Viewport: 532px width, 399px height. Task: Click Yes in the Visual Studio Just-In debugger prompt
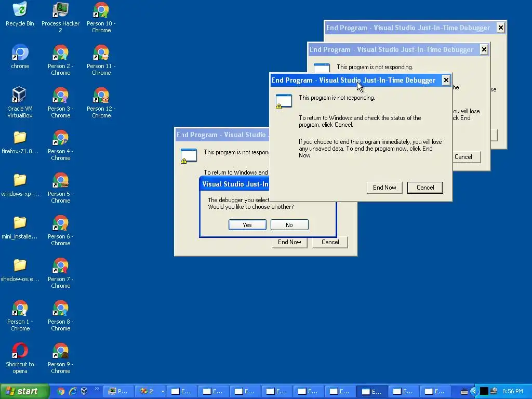(x=247, y=224)
